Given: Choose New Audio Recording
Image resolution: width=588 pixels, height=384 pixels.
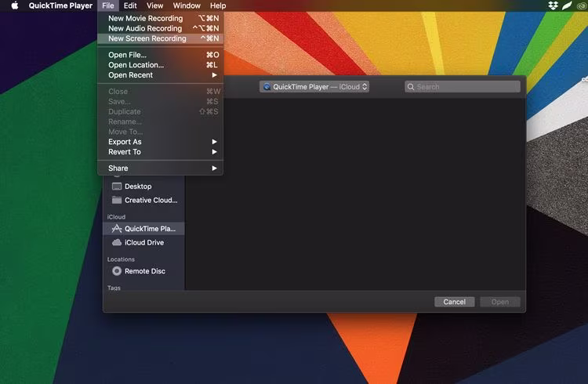Looking at the screenshot, I should pos(161,28).
